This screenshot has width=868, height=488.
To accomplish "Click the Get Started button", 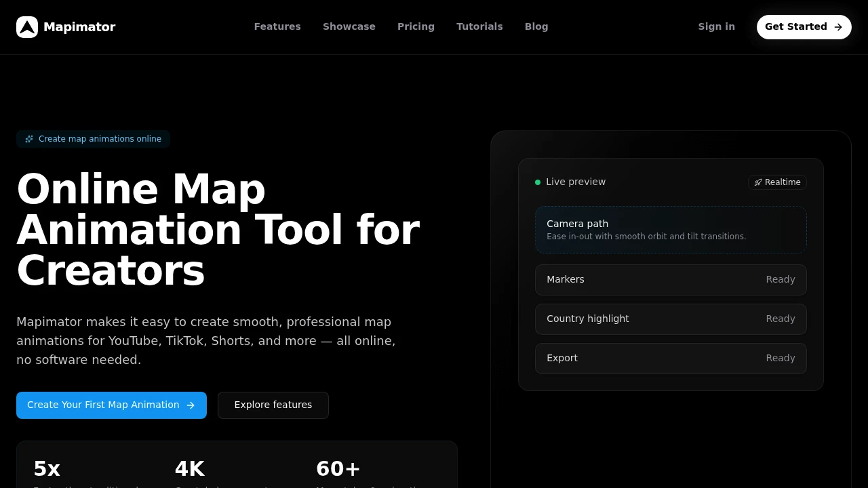I will [x=804, y=27].
